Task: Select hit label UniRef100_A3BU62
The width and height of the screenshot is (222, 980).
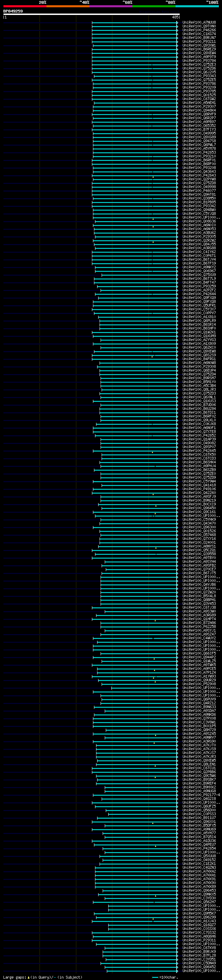Action: [199, 233]
